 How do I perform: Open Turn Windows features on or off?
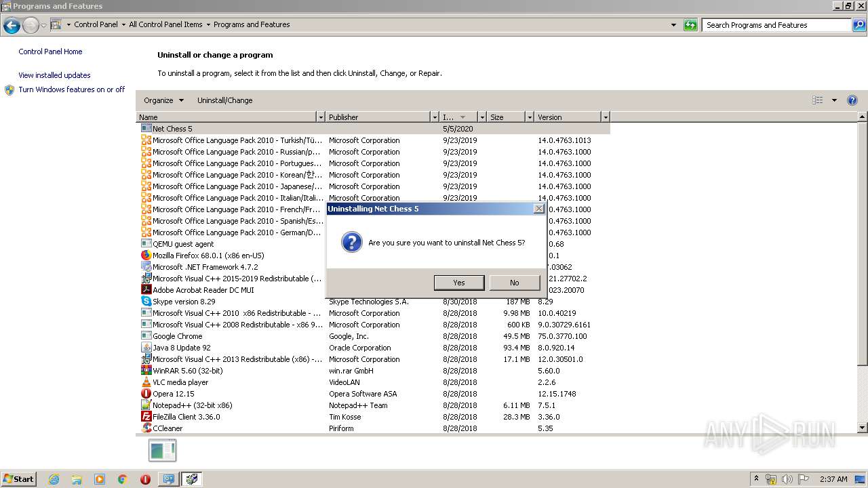point(72,89)
